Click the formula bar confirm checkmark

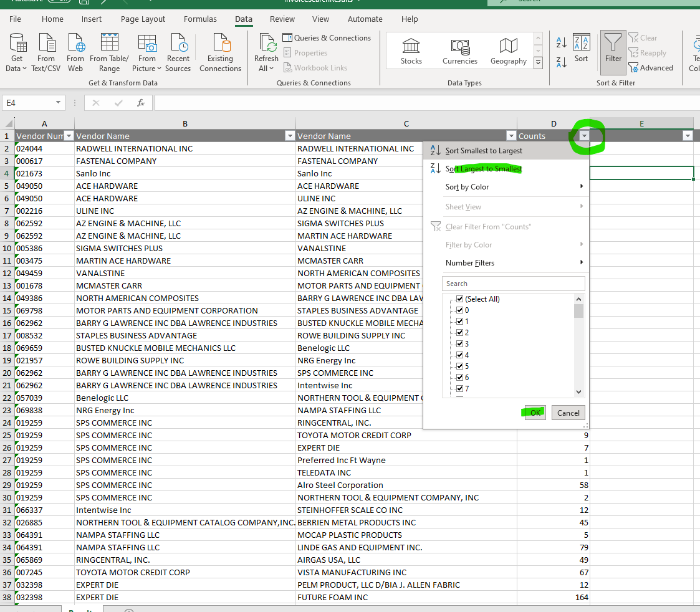pos(118,103)
